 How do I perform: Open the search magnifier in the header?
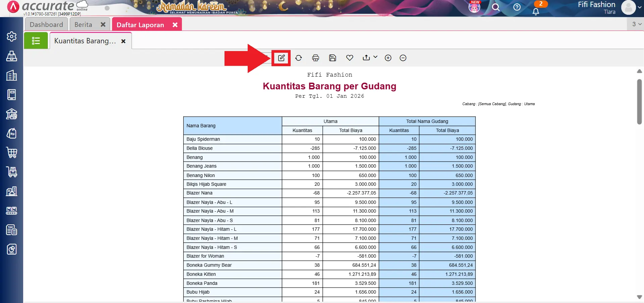point(496,7)
